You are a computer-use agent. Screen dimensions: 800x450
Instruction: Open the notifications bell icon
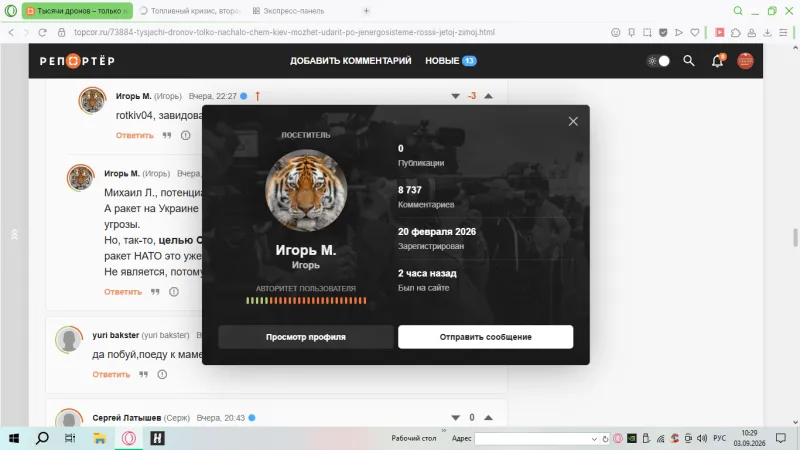(x=717, y=61)
